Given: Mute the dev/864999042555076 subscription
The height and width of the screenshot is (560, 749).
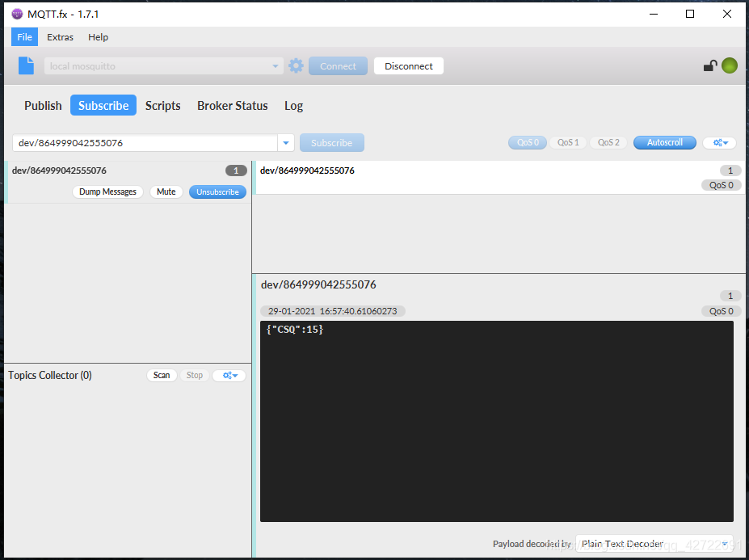Looking at the screenshot, I should (x=166, y=192).
